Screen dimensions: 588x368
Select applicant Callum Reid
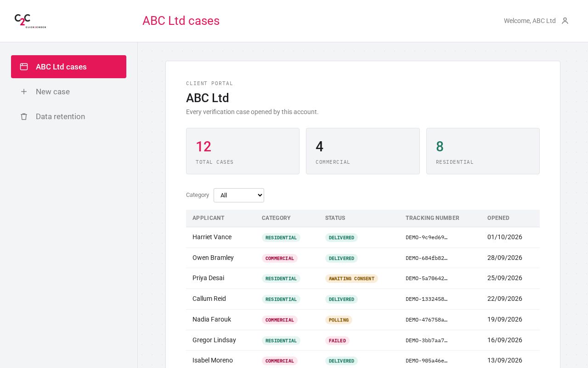pyautogui.click(x=209, y=299)
